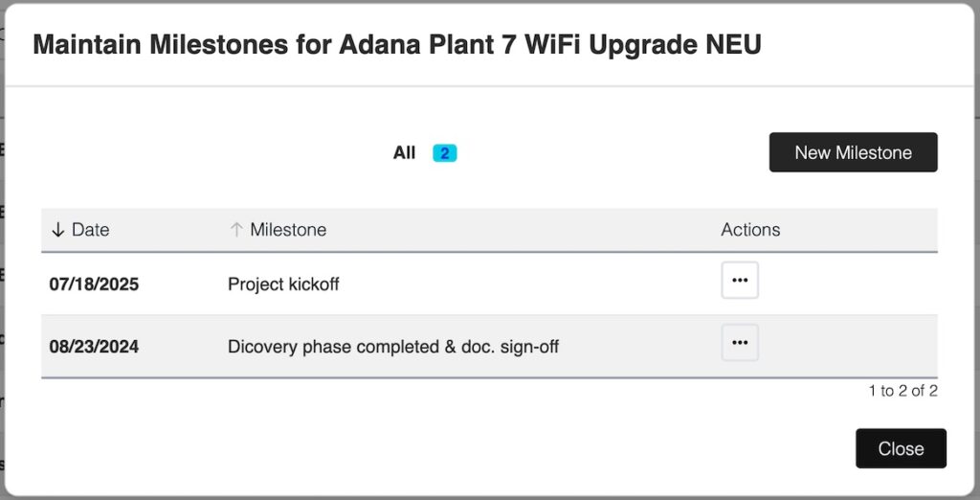Viewport: 980px width, 500px height.
Task: Click the "1 to 2 of 2" pagination text
Action: pyautogui.click(x=902, y=391)
